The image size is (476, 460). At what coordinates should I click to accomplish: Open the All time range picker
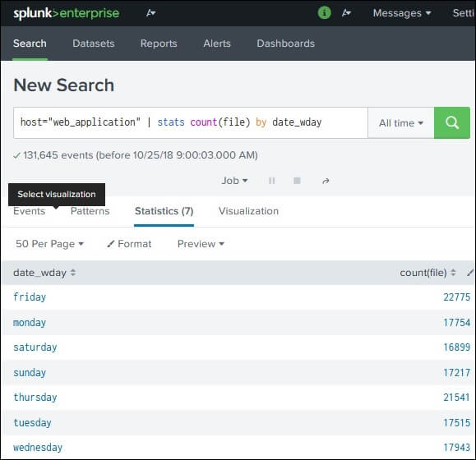[400, 123]
